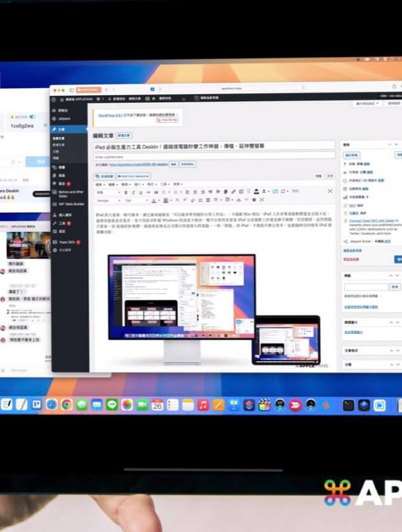Click the text color swatch button

point(155,201)
